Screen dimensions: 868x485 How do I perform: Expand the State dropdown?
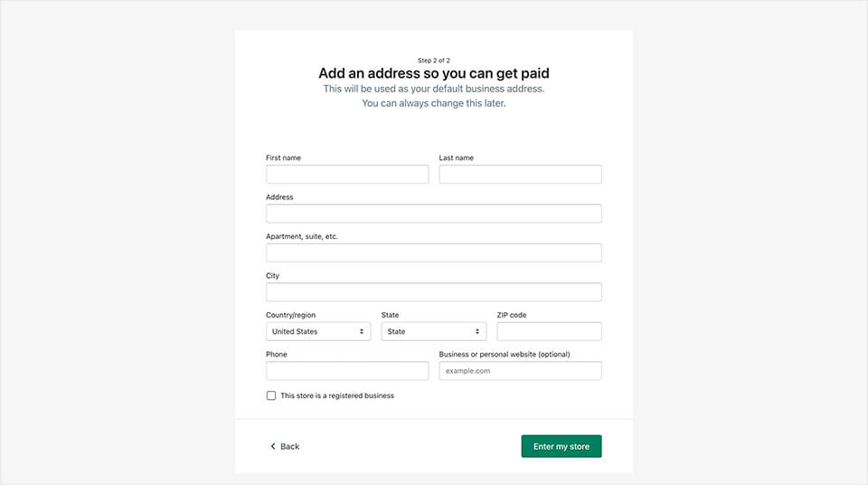(x=433, y=332)
